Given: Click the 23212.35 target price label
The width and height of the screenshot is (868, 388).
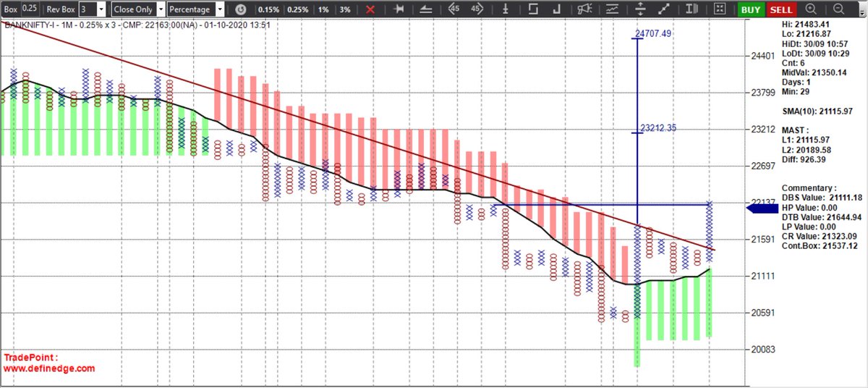Looking at the screenshot, I should click(x=658, y=128).
